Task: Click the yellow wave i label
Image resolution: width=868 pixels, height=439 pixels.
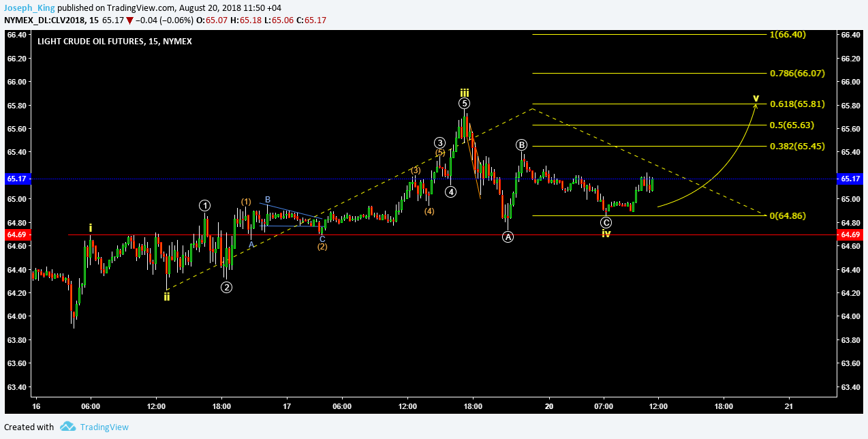Action: tap(91, 228)
